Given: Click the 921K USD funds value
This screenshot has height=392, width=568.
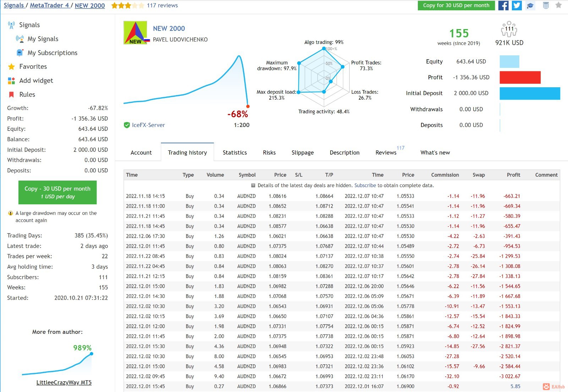Looking at the screenshot, I should pos(509,43).
